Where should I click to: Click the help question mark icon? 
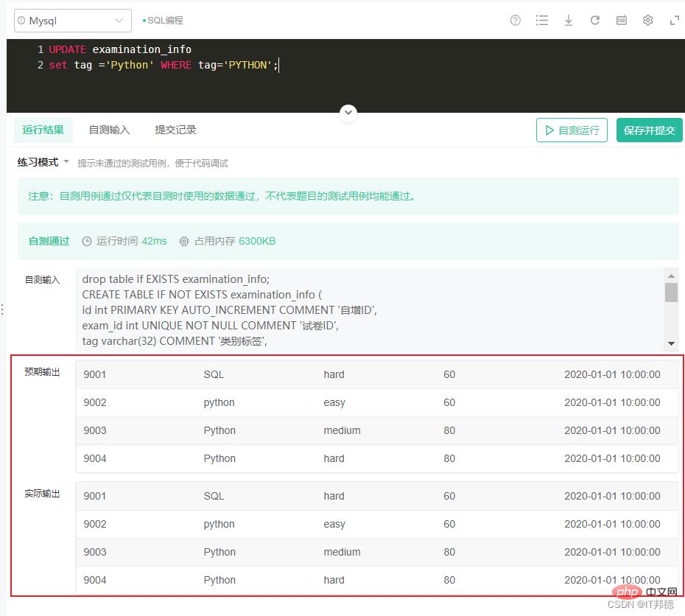[x=516, y=21]
